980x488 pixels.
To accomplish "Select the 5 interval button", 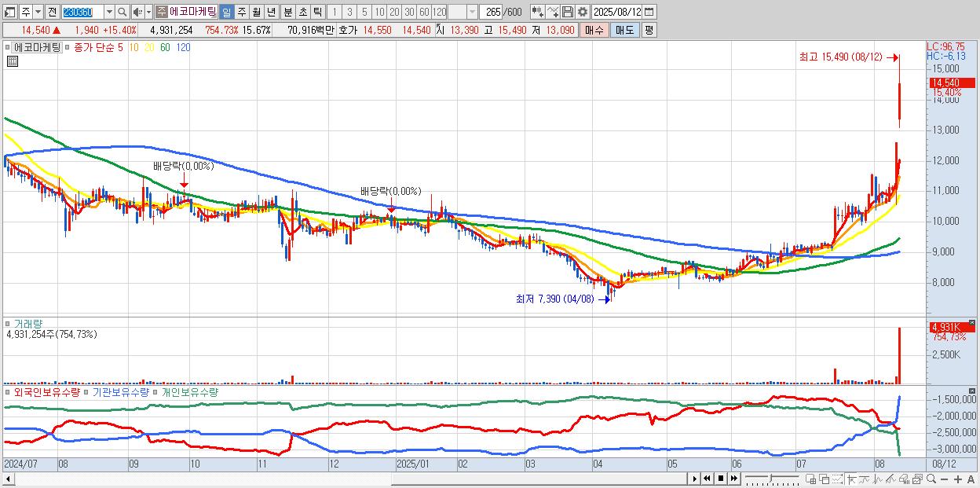I will point(364,12).
